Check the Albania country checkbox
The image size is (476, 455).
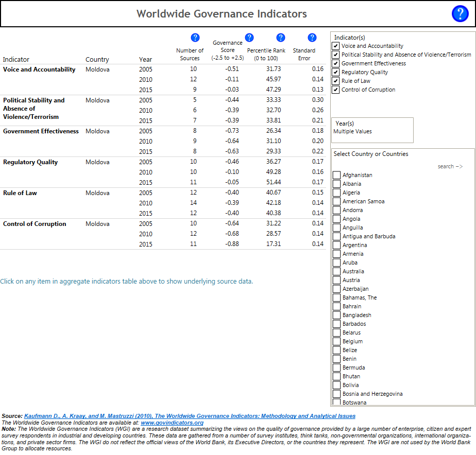point(337,184)
